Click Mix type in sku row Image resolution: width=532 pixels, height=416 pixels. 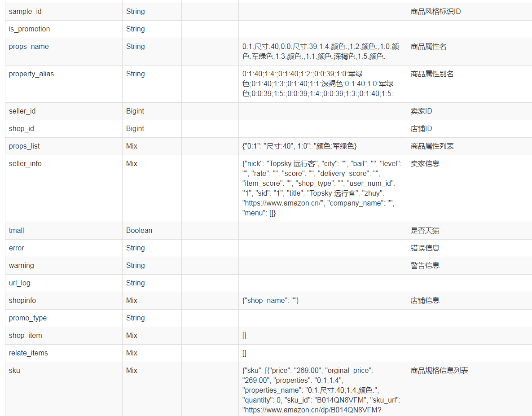click(132, 371)
